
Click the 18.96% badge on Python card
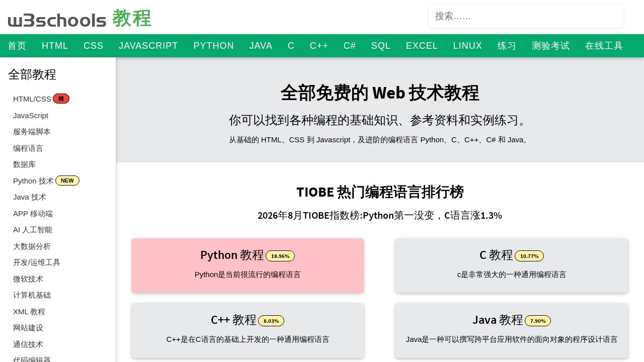tap(280, 256)
